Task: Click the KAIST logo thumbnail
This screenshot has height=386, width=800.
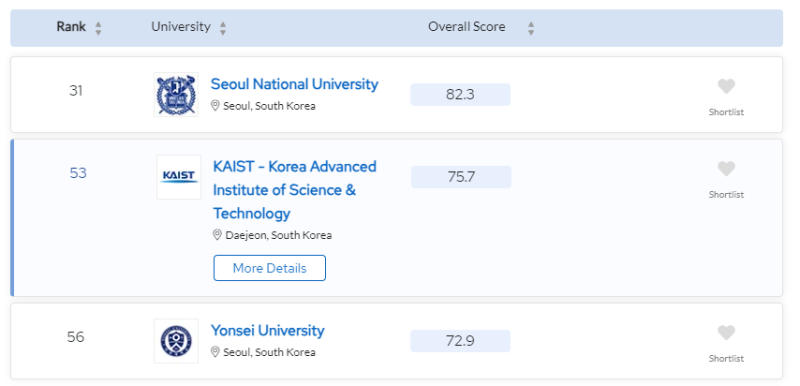Action: pyautogui.click(x=179, y=177)
